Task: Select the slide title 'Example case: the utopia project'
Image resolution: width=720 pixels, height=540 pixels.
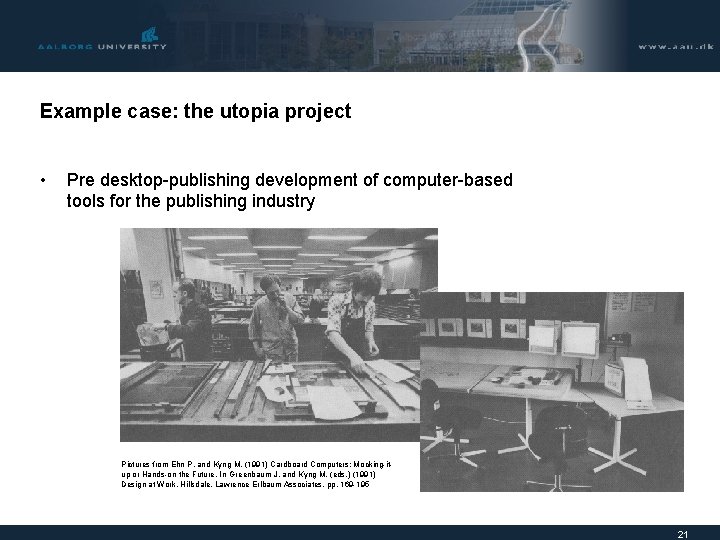Action: (x=196, y=112)
